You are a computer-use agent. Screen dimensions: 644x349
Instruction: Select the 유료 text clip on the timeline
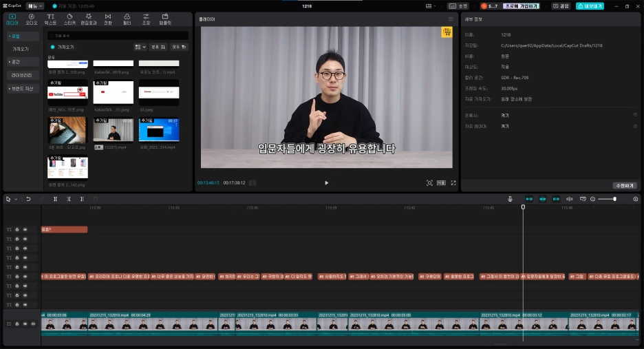(x=64, y=229)
